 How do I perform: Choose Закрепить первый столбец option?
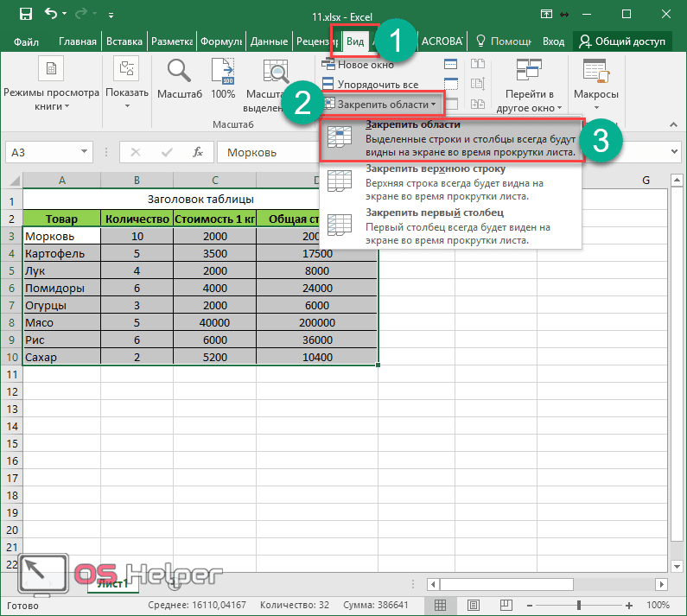[451, 227]
